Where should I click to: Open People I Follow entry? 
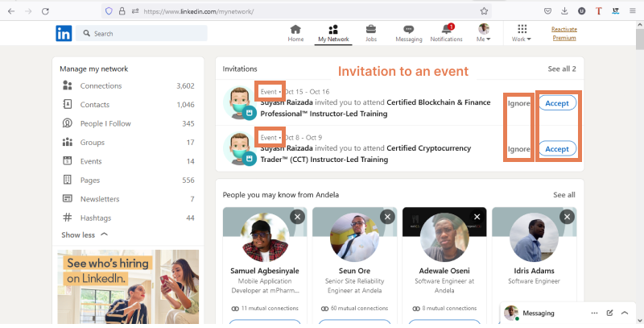click(x=128, y=123)
